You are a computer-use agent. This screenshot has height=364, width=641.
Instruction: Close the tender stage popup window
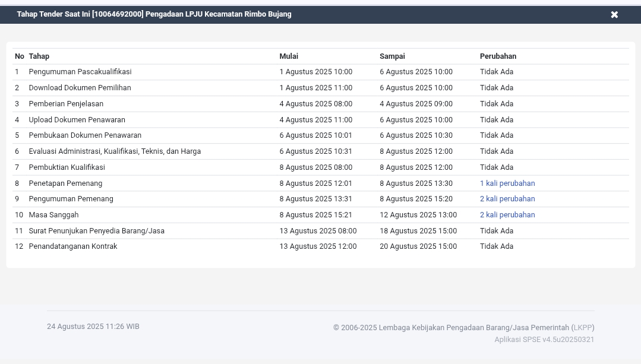click(x=614, y=14)
